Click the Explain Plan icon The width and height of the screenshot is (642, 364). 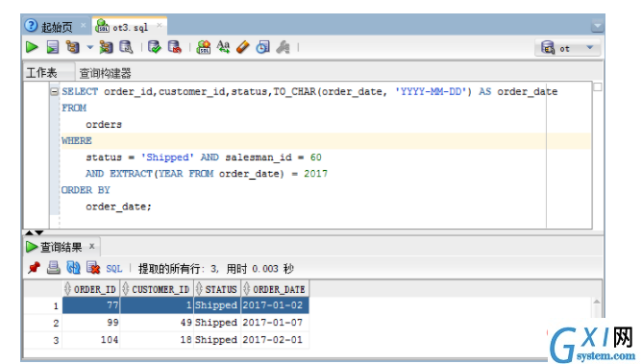(73, 47)
